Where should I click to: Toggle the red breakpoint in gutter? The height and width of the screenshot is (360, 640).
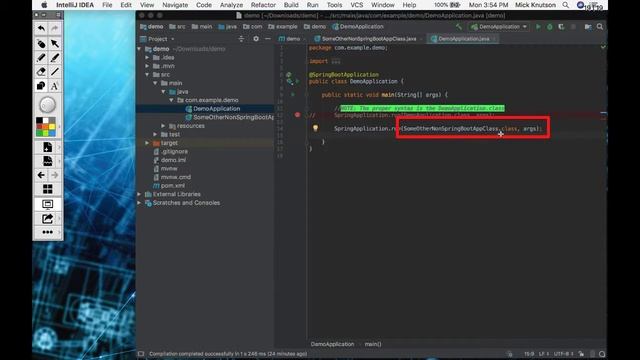(x=298, y=115)
